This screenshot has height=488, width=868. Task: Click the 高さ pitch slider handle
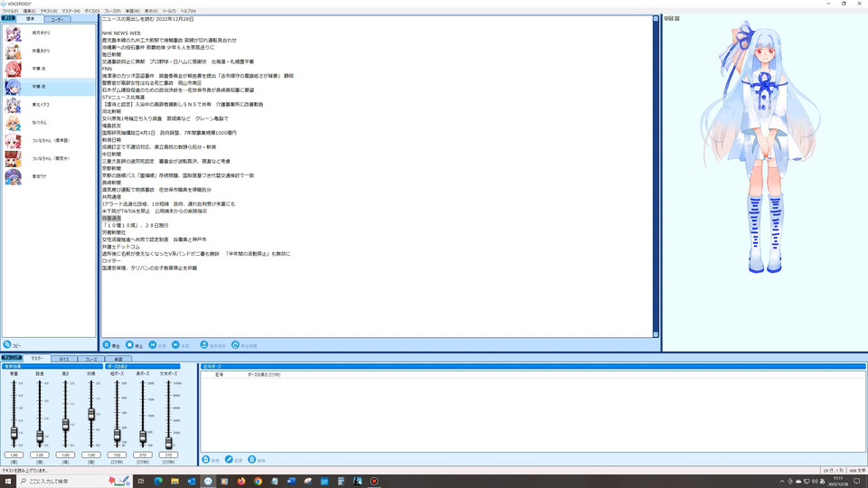click(65, 425)
